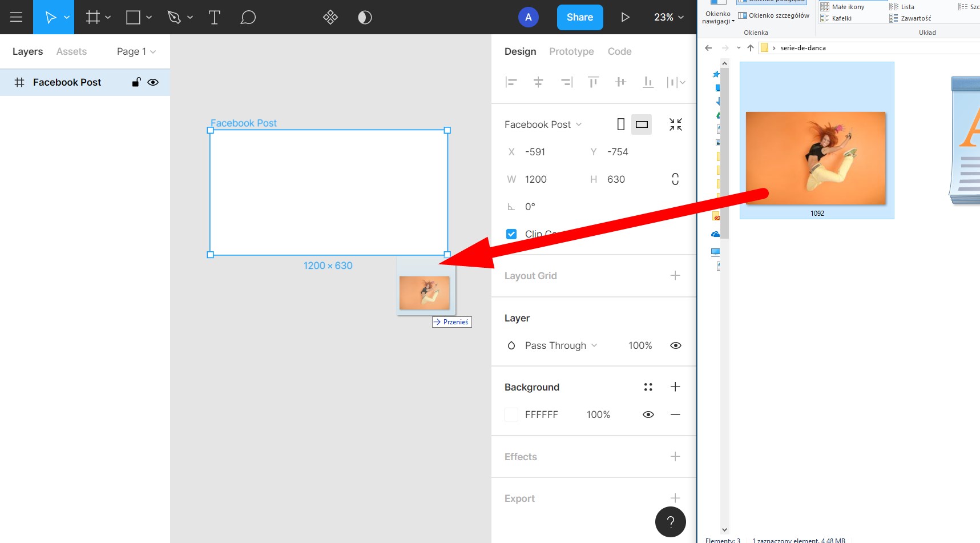This screenshot has width=980, height=543.
Task: Toggle constrain proportions link icon
Action: (675, 179)
